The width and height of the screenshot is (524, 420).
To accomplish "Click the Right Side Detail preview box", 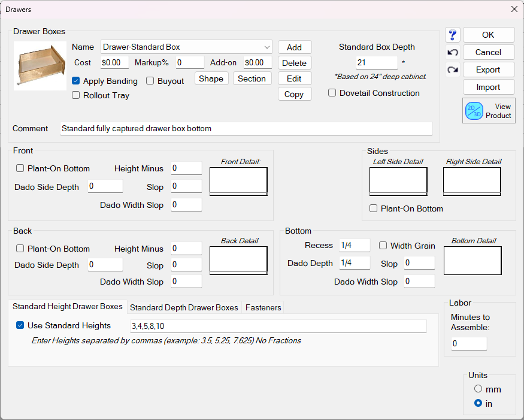I will point(472,181).
